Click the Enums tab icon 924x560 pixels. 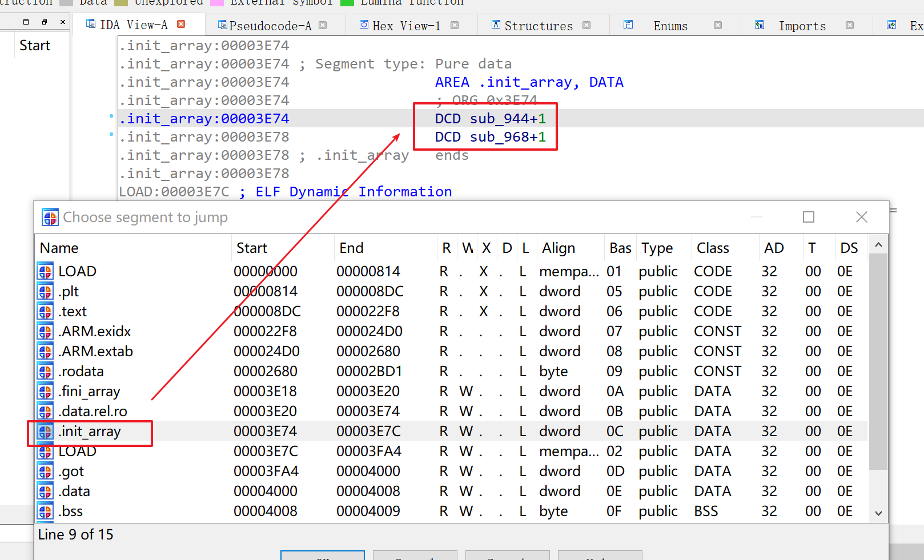[x=628, y=25]
